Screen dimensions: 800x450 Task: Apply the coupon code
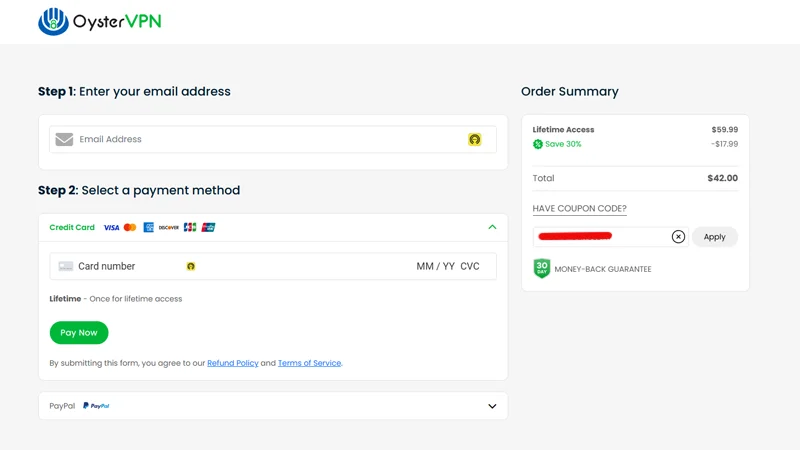pyautogui.click(x=714, y=237)
